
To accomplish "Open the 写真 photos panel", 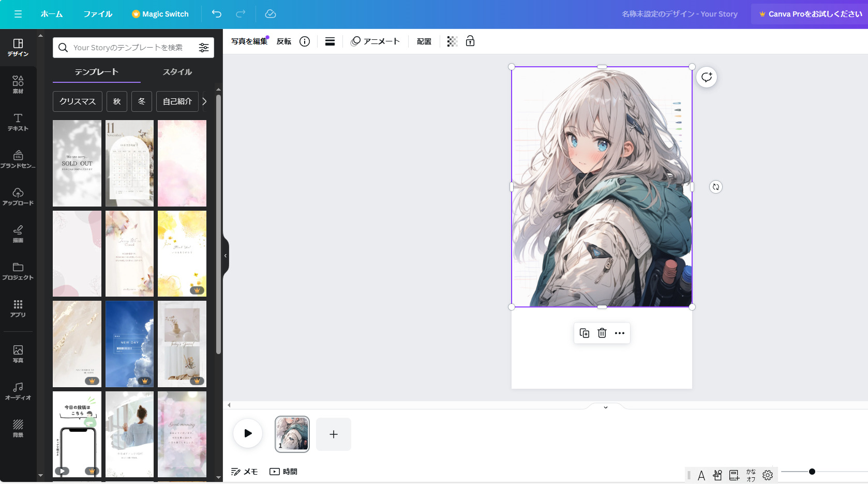I will pyautogui.click(x=18, y=354).
